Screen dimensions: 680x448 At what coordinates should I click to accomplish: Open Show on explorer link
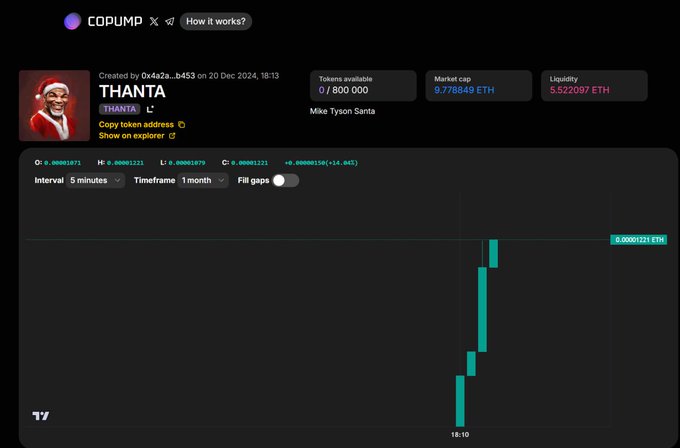pyautogui.click(x=131, y=136)
